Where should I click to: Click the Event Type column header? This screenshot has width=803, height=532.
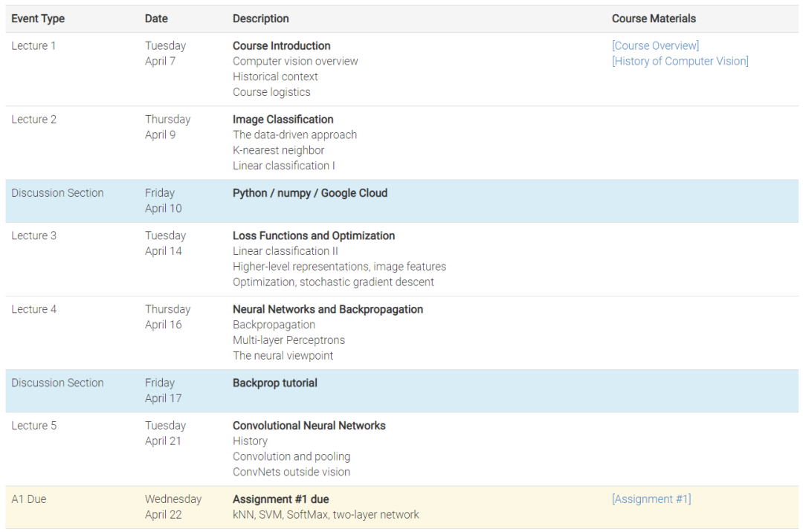[x=38, y=19]
